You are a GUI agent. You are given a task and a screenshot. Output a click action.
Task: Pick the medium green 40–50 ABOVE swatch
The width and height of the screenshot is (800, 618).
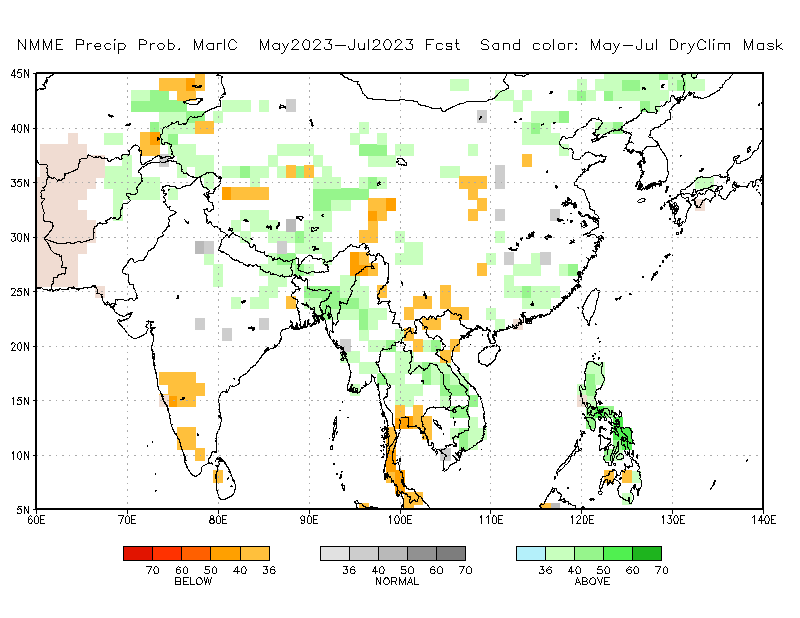[589, 553]
